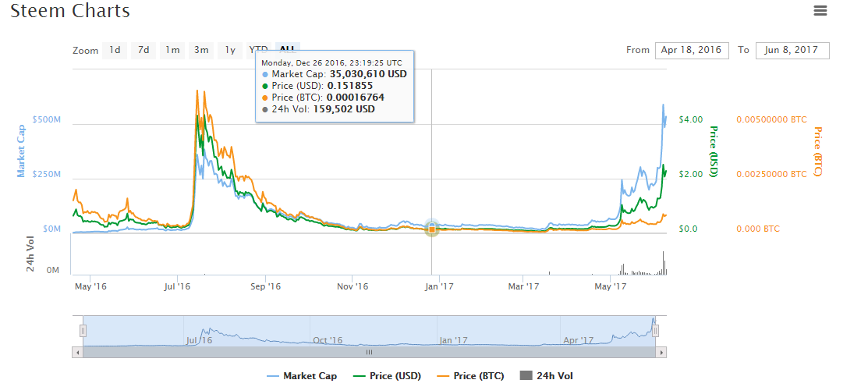Open the chart hamburger menu
The width and height of the screenshot is (868, 387).
820,10
